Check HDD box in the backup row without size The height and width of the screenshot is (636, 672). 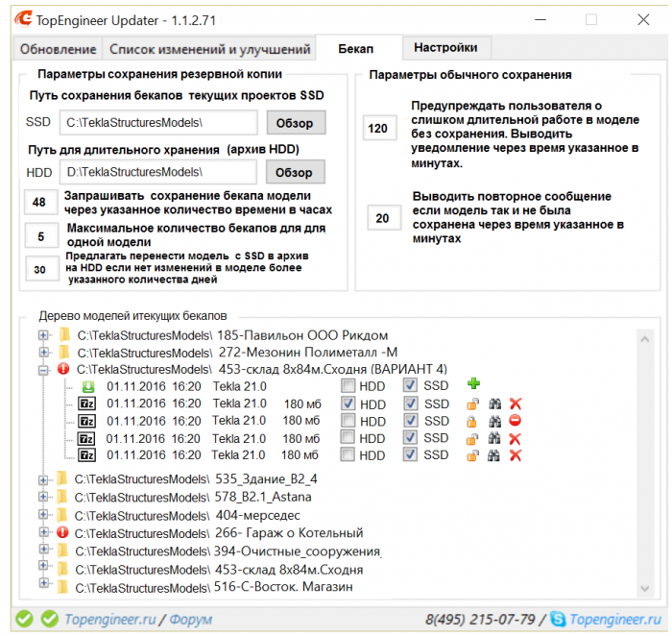click(x=348, y=386)
